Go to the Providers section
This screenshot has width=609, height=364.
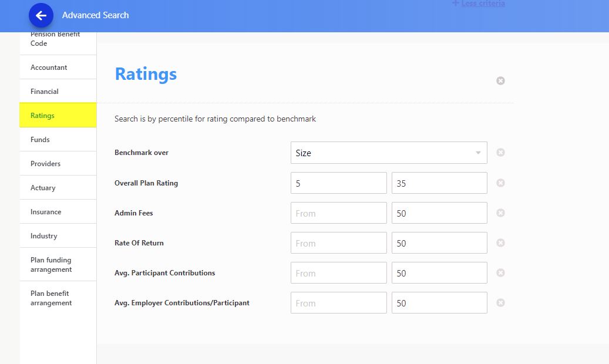pos(58,164)
